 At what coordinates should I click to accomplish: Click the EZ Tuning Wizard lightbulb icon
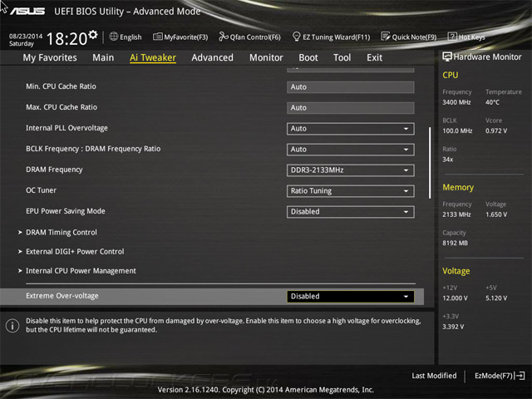(296, 37)
